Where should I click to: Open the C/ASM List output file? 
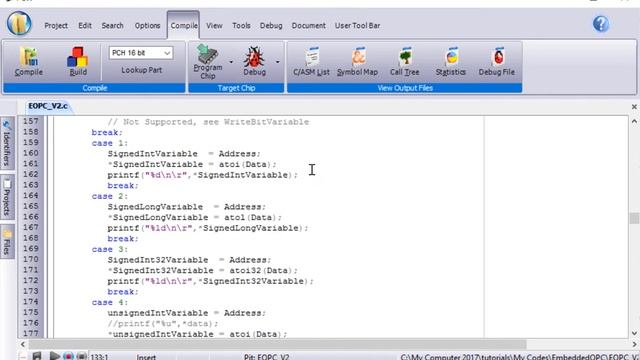311,61
